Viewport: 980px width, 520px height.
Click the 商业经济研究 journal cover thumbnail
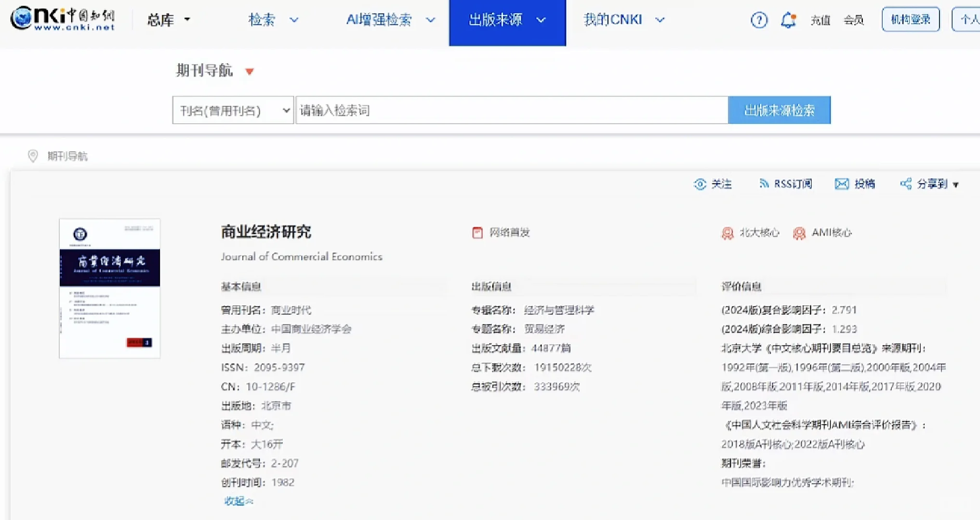(x=109, y=288)
